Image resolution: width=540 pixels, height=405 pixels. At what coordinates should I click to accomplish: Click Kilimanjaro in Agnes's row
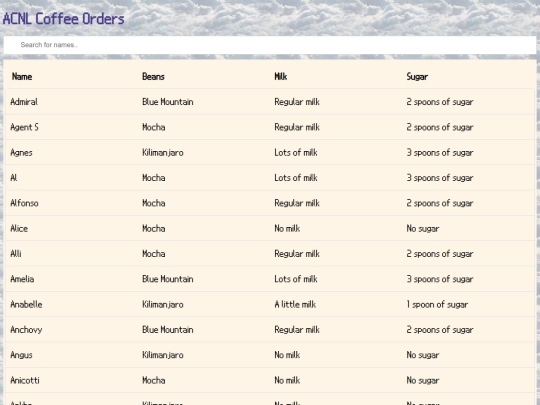(x=163, y=152)
